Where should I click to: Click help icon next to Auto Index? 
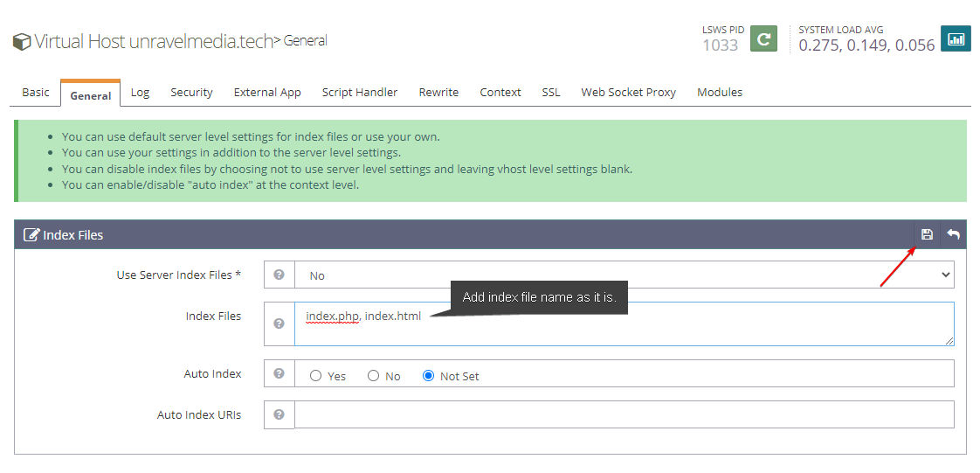279,373
